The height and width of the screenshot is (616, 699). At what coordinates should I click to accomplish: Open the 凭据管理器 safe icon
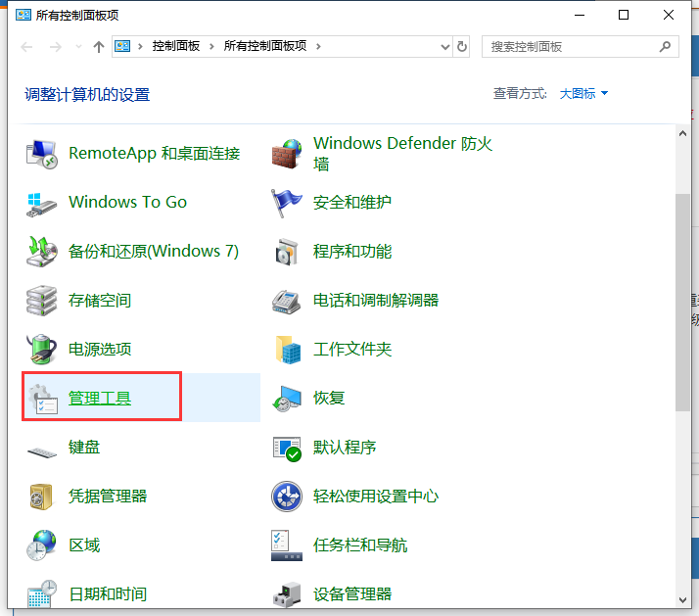coord(42,497)
